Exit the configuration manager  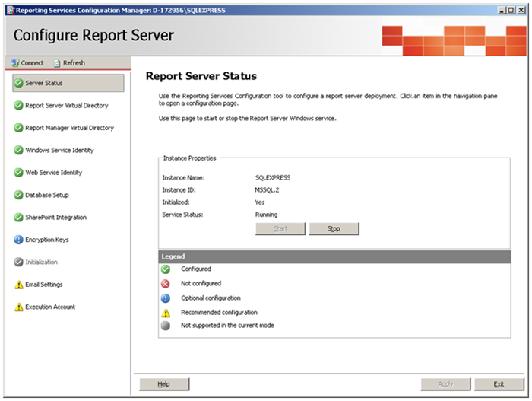point(499,384)
